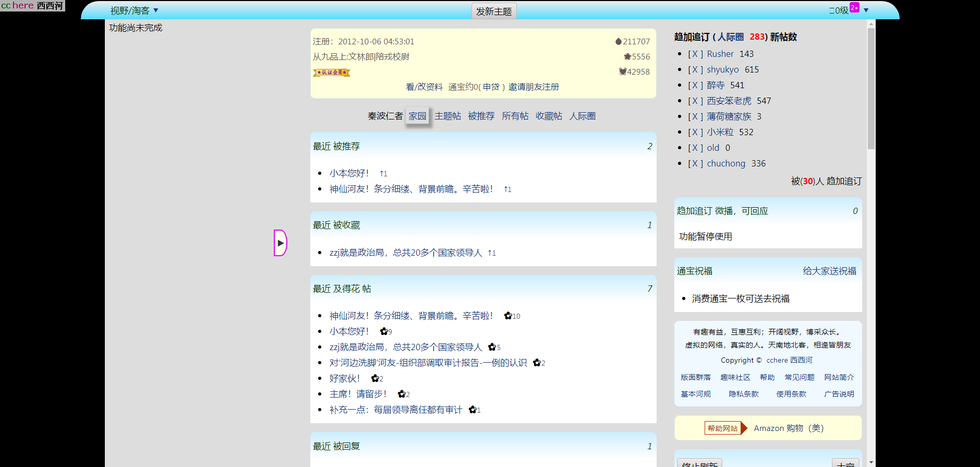Click 通宝约0 text in profile card

(x=463, y=87)
